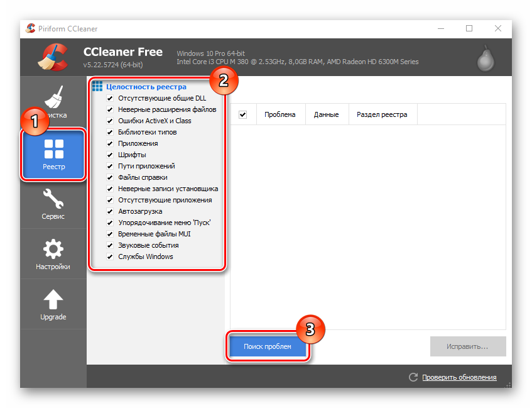Toggle the select-all checkbox in results header
This screenshot has height=408, width=532.
coord(243,115)
